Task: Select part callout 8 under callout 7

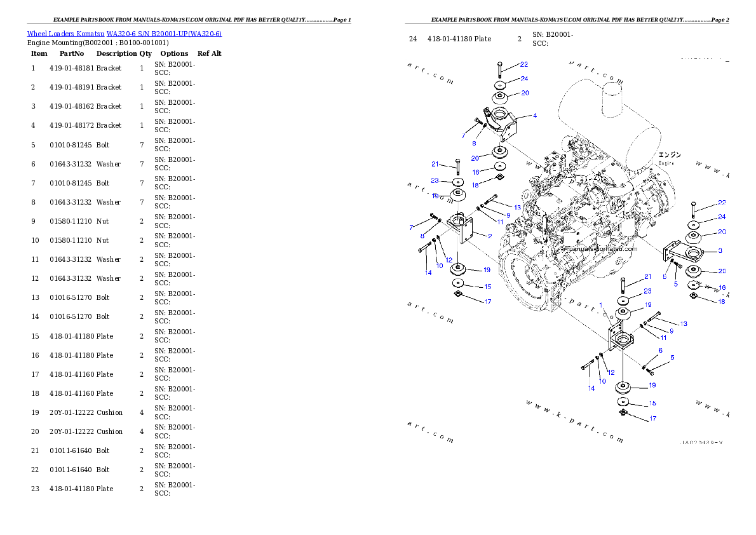Action: point(473,144)
